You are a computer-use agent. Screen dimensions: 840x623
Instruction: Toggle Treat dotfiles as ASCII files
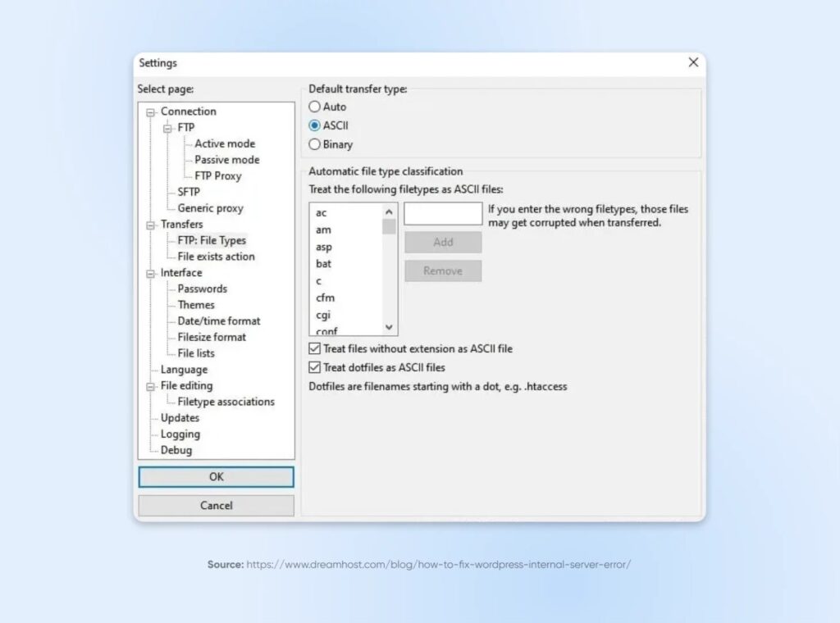[314, 367]
